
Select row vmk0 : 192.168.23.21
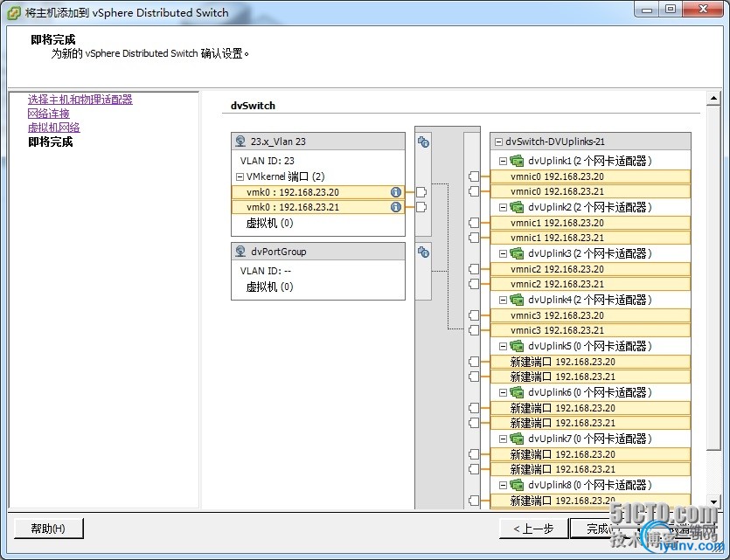coord(318,207)
